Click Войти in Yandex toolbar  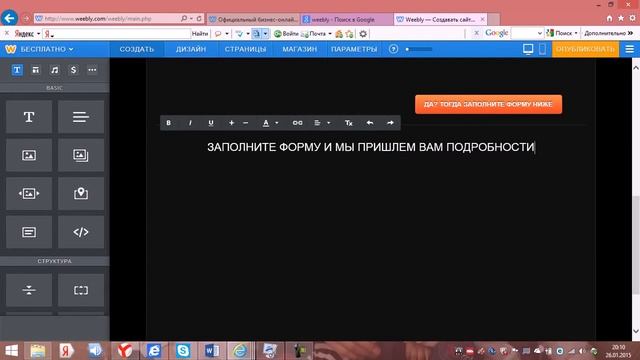(286, 33)
